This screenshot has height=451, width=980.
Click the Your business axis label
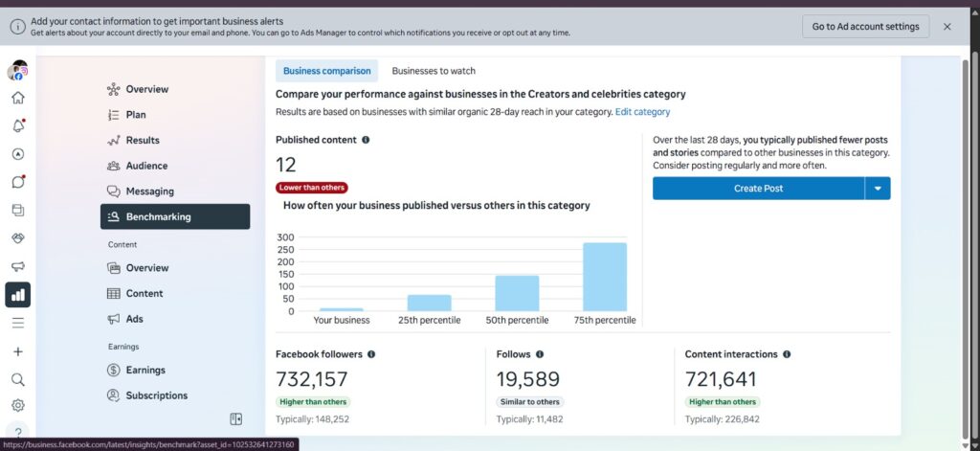(x=342, y=320)
